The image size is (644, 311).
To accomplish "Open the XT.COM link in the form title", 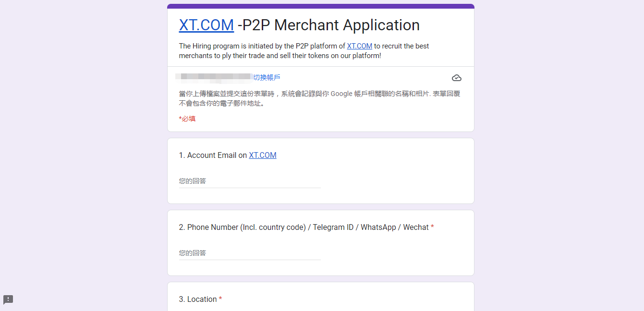I will [207, 25].
